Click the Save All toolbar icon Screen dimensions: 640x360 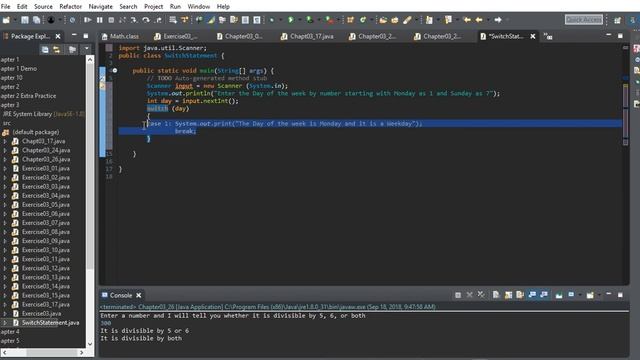36,20
